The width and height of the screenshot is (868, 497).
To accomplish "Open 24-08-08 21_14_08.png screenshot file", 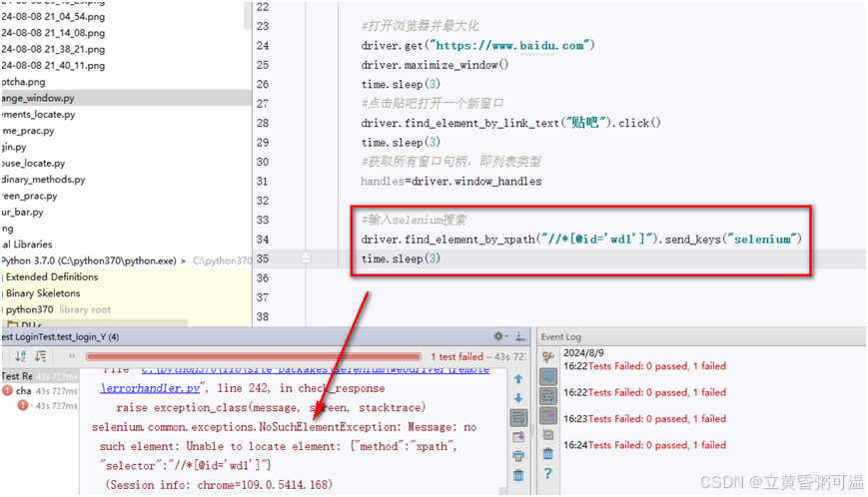I will [x=53, y=33].
